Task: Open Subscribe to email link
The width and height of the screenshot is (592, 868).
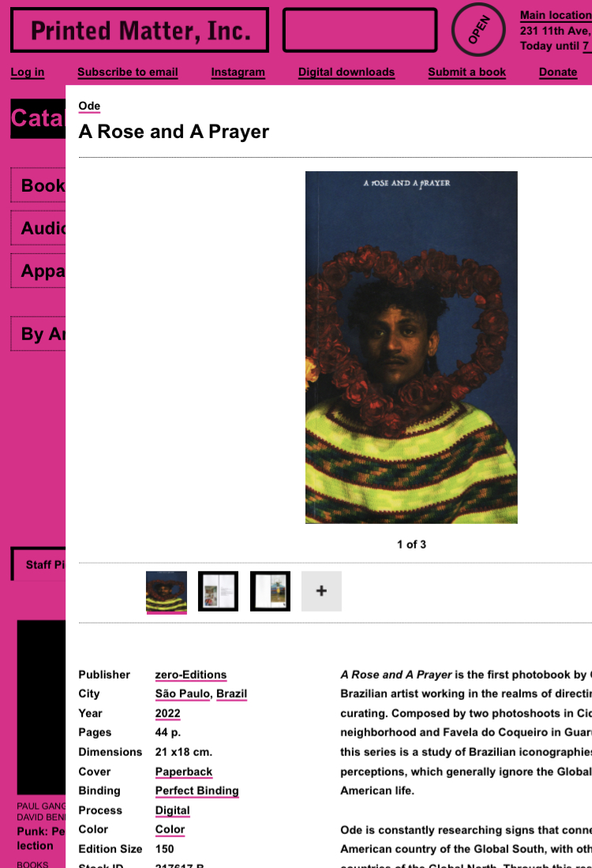Action: pyautogui.click(x=127, y=72)
